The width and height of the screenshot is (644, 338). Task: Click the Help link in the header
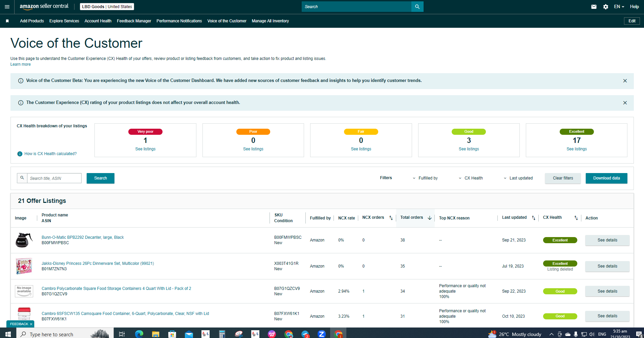coord(634,7)
